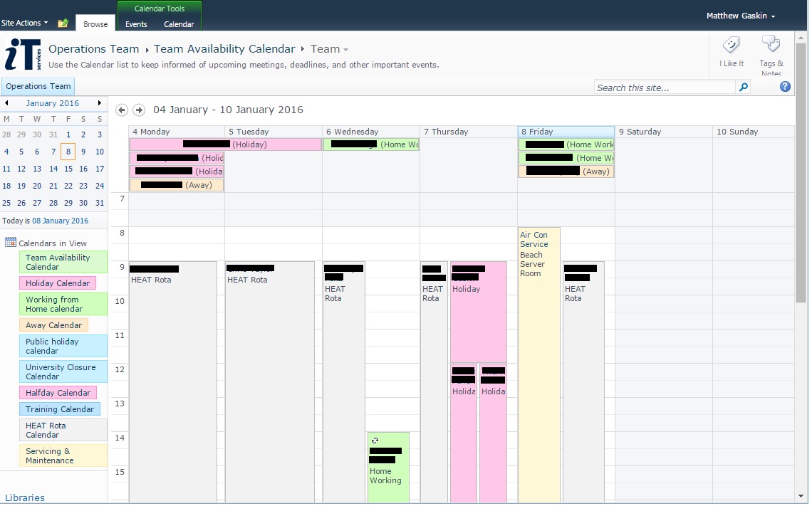Image resolution: width=812 pixels, height=506 pixels.
Task: Select the Browse tab
Action: pos(95,24)
